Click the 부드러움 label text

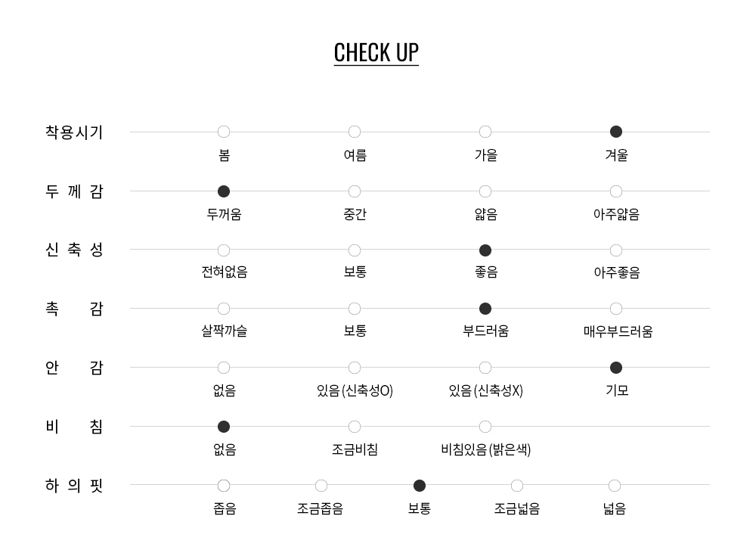[485, 331]
